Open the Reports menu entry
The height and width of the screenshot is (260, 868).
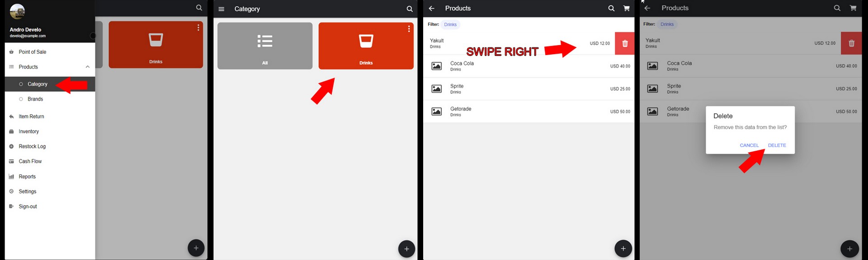click(27, 176)
